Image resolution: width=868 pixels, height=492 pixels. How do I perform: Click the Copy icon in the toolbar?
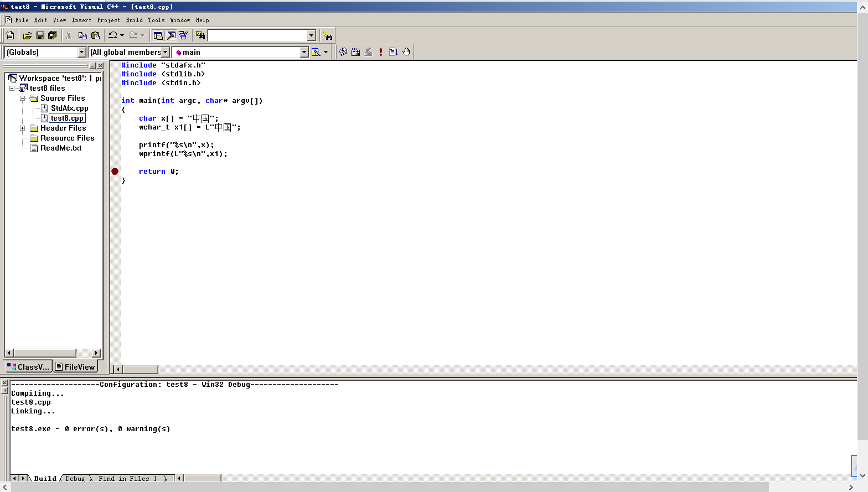(82, 35)
